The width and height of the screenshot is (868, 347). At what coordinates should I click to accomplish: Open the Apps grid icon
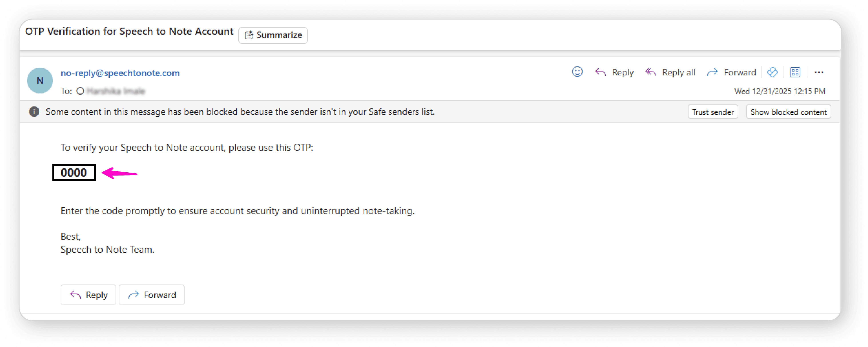click(x=795, y=72)
